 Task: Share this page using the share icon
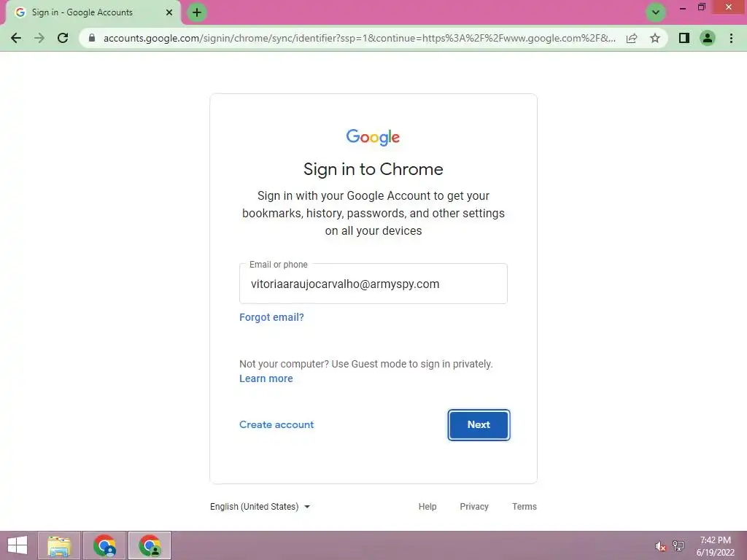click(632, 38)
